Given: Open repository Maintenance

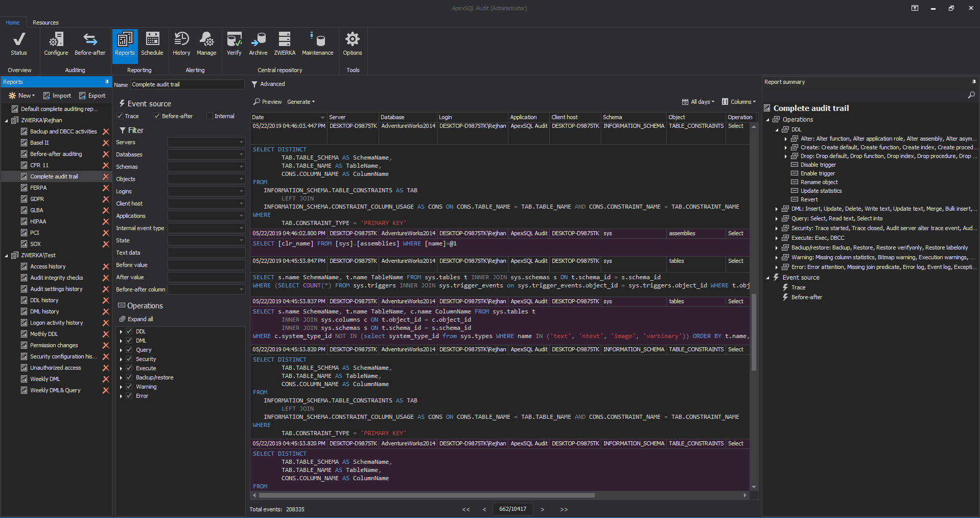Looking at the screenshot, I should (317, 44).
